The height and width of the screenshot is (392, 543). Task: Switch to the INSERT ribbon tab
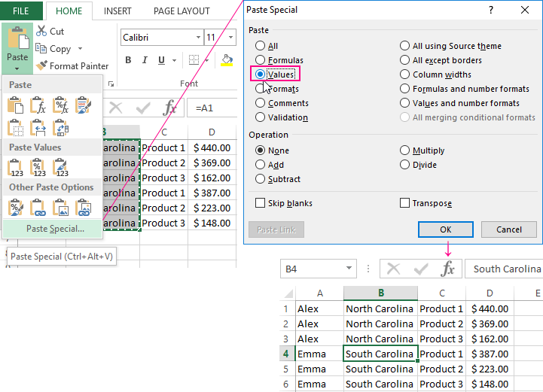tap(117, 11)
